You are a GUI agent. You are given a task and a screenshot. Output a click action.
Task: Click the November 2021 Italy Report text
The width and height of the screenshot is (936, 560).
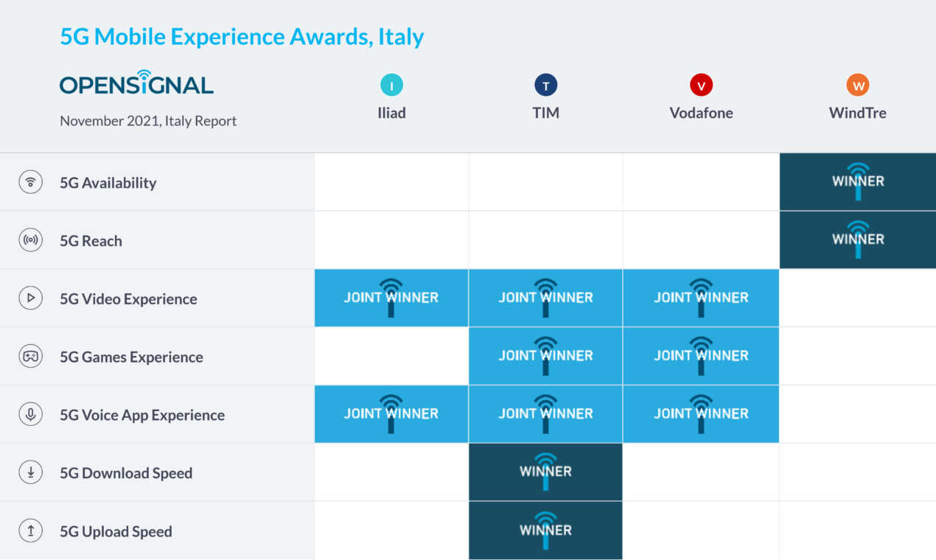148,121
